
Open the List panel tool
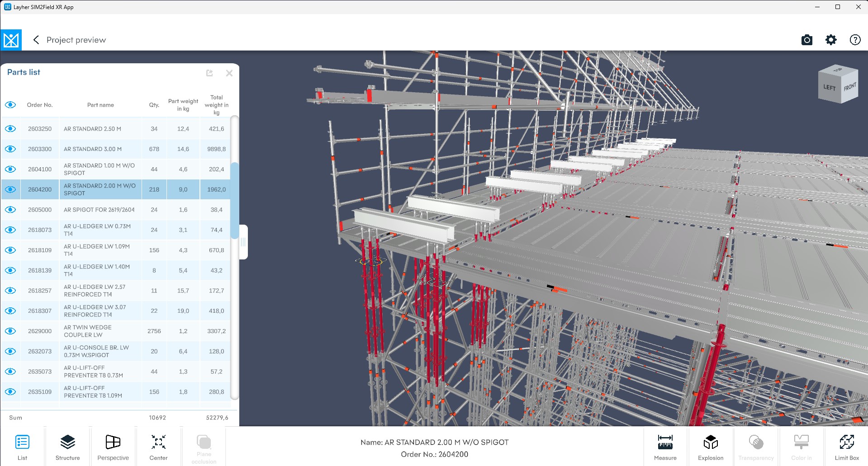pos(22,447)
